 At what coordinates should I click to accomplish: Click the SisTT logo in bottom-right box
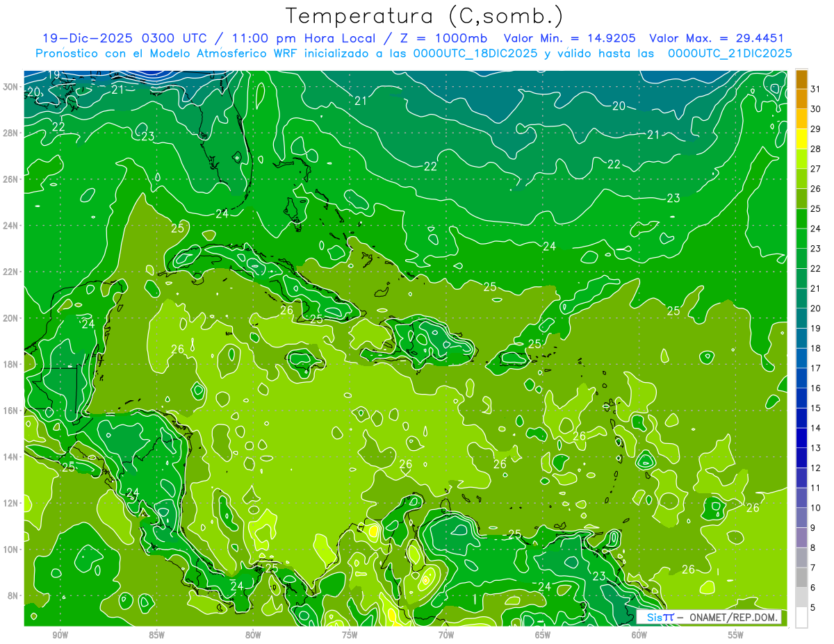point(660,617)
